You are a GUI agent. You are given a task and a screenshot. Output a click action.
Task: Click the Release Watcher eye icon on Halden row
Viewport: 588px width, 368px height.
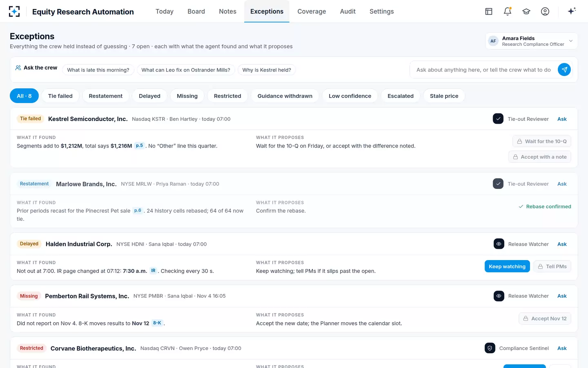click(499, 244)
